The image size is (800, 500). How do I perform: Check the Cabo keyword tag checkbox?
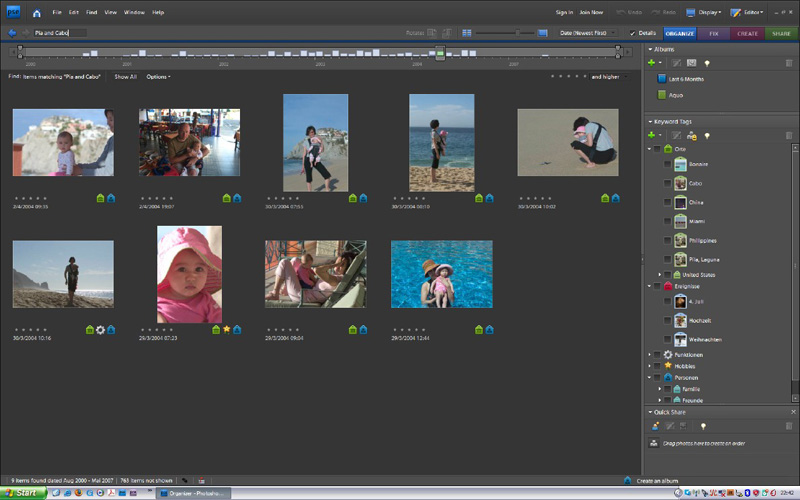pos(667,183)
